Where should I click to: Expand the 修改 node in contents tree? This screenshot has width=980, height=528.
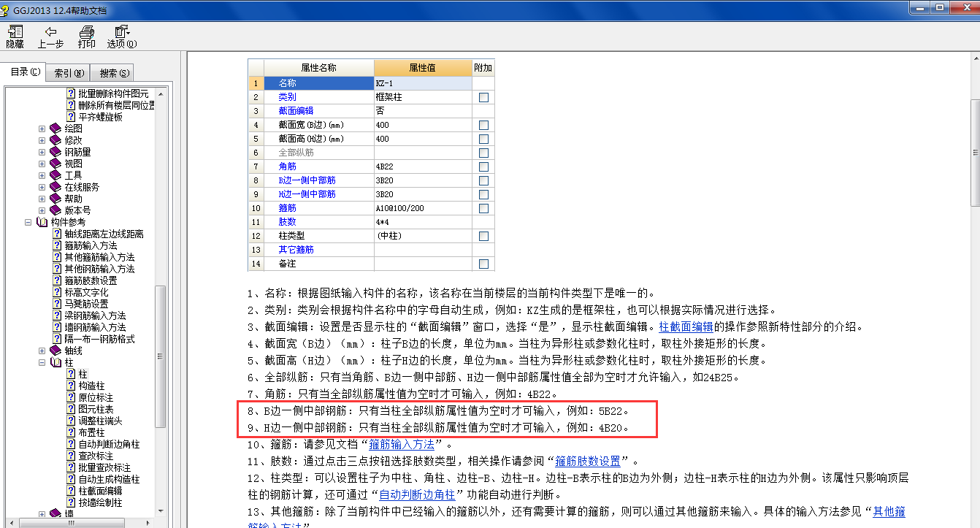pos(42,140)
